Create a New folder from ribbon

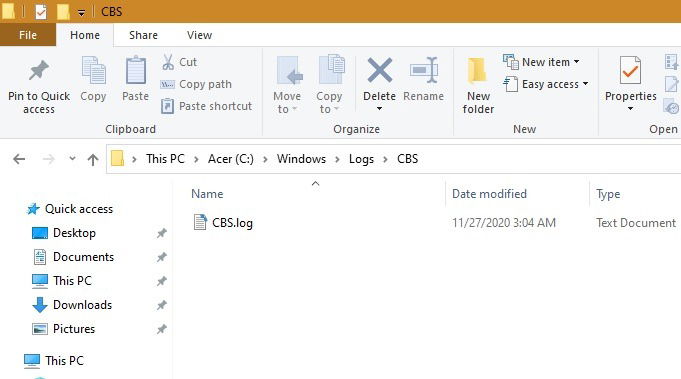coord(478,86)
